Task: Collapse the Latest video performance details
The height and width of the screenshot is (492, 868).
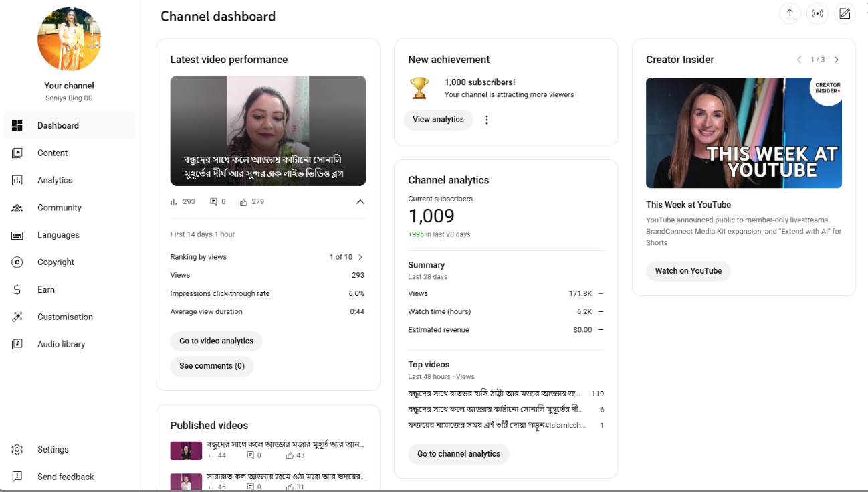Action: click(360, 201)
